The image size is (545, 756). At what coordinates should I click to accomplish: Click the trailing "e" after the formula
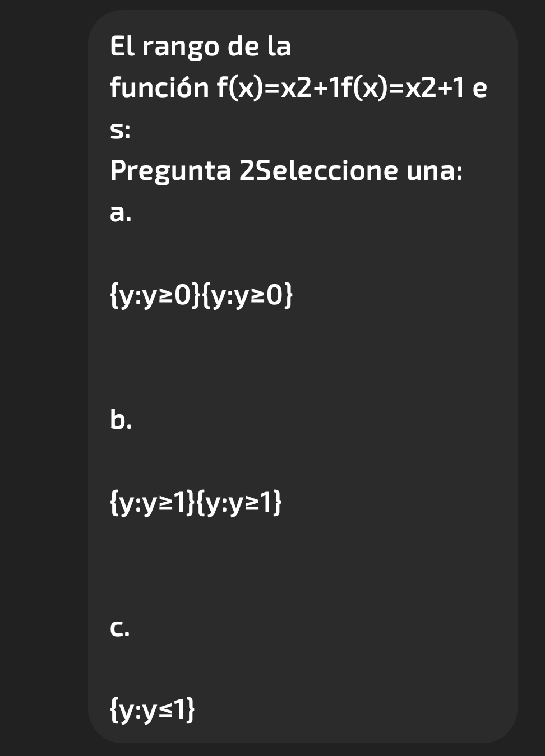click(x=480, y=88)
